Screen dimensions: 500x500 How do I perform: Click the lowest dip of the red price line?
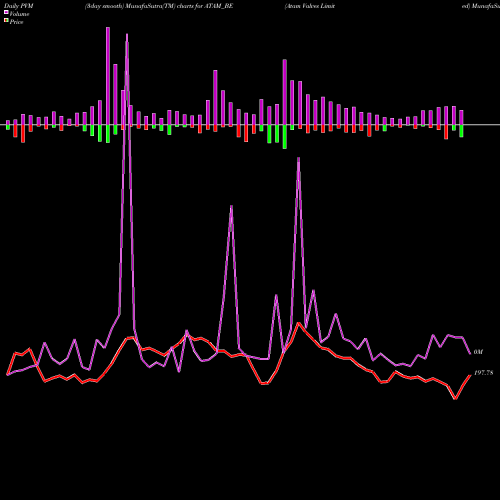coord(455,398)
